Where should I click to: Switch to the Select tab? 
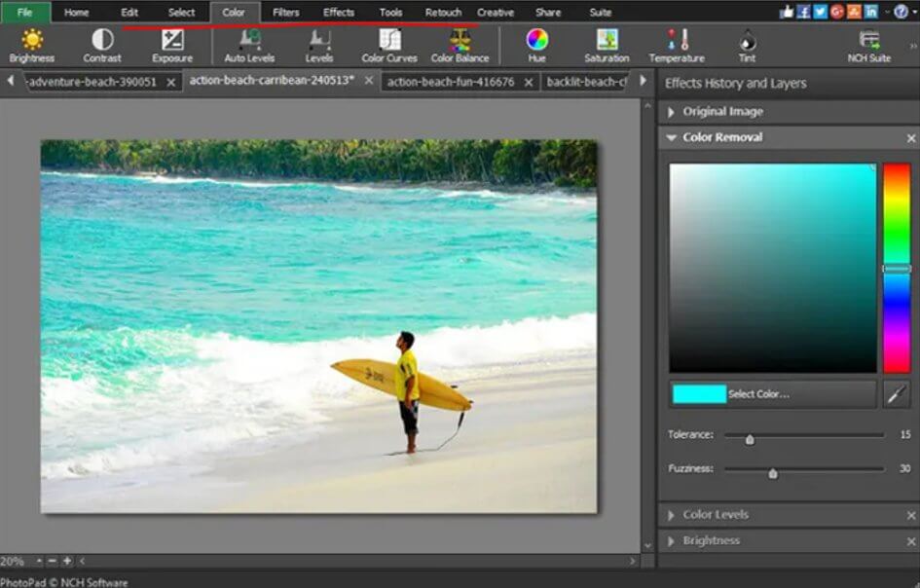(181, 12)
